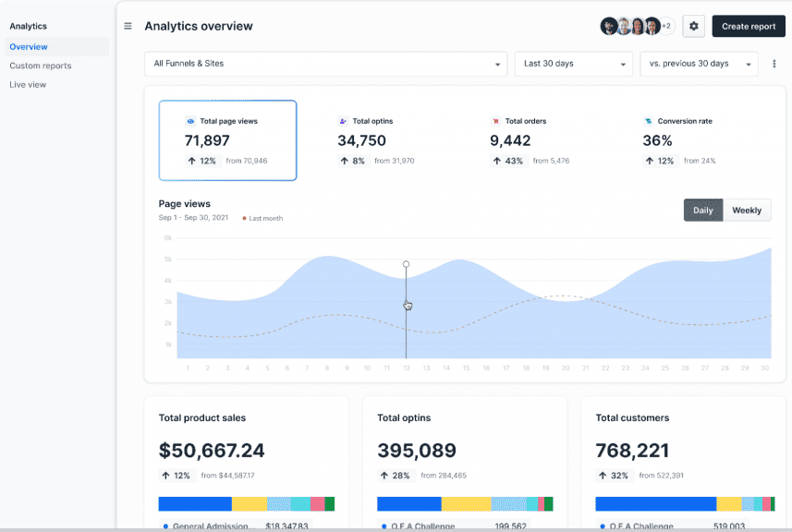Open Live view in the sidebar
This screenshot has height=532, width=792.
[28, 85]
